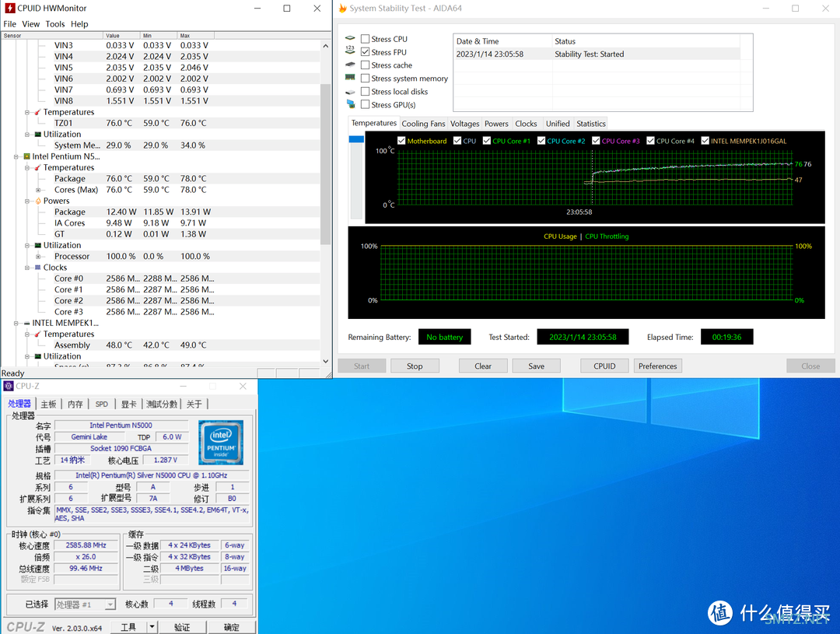
Task: Click the Stress system memory icon
Action: 350,79
